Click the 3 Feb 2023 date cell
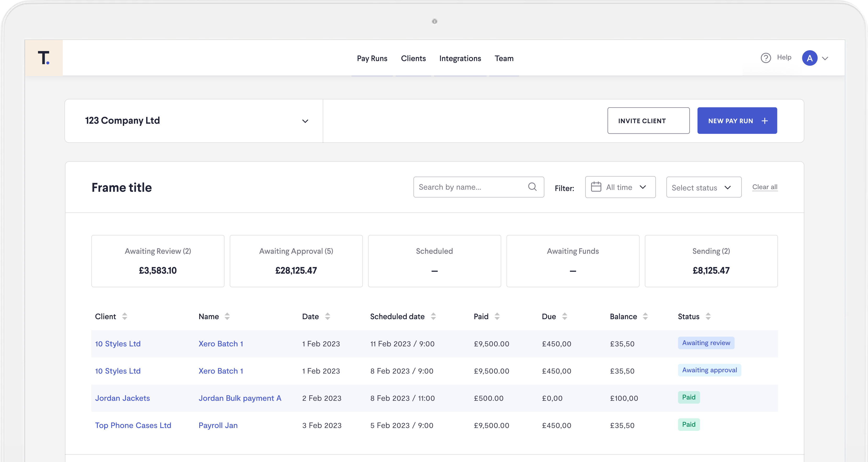Screen dimensions: 868x462 (322, 426)
